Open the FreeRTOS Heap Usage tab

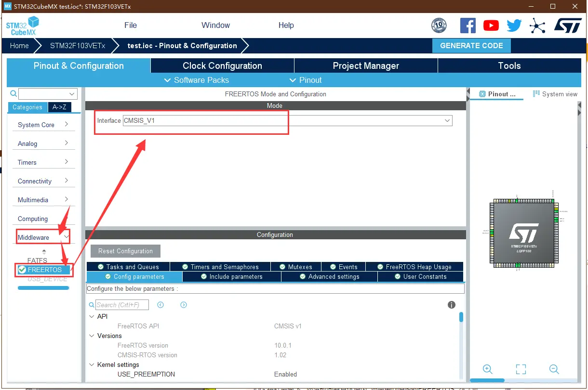(x=414, y=267)
